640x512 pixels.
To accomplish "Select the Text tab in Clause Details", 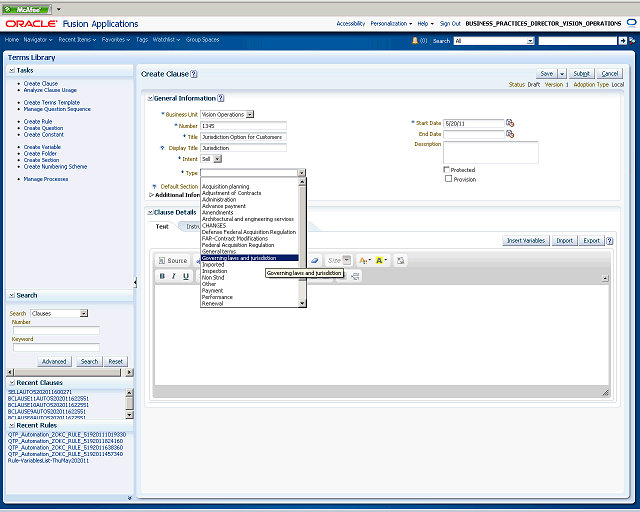I will (162, 226).
